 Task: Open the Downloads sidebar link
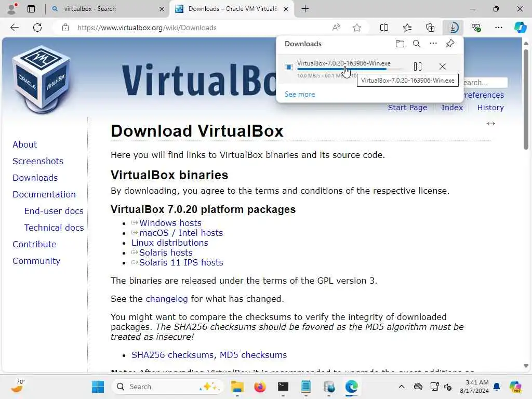(35, 178)
